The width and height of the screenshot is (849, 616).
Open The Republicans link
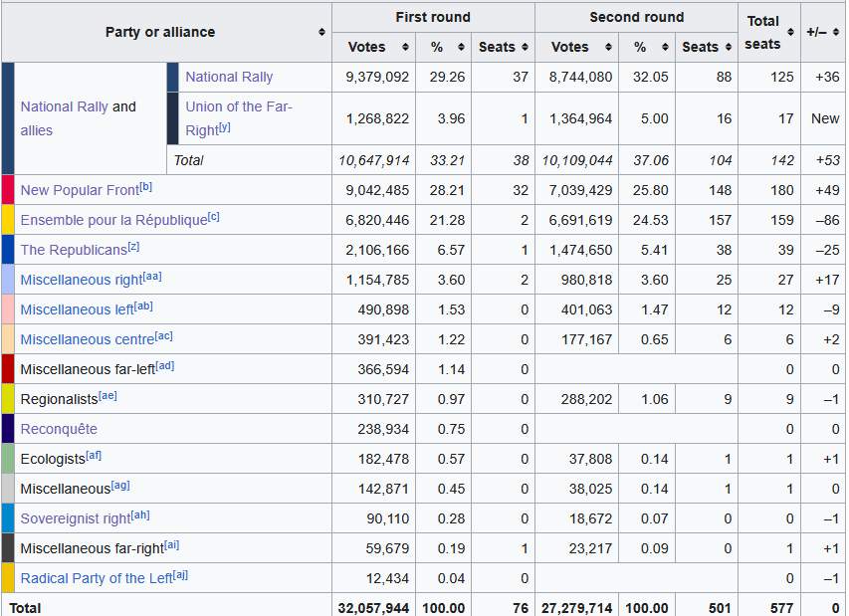pyautogui.click(x=74, y=250)
